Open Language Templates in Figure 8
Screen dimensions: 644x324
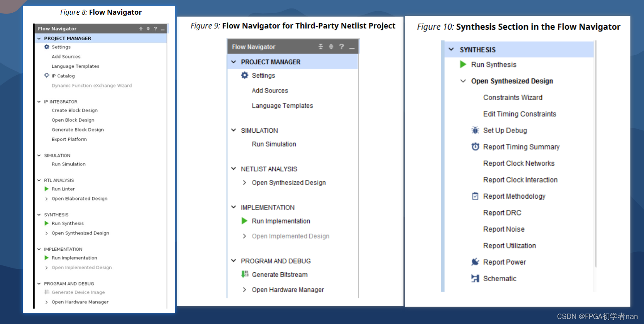point(75,66)
